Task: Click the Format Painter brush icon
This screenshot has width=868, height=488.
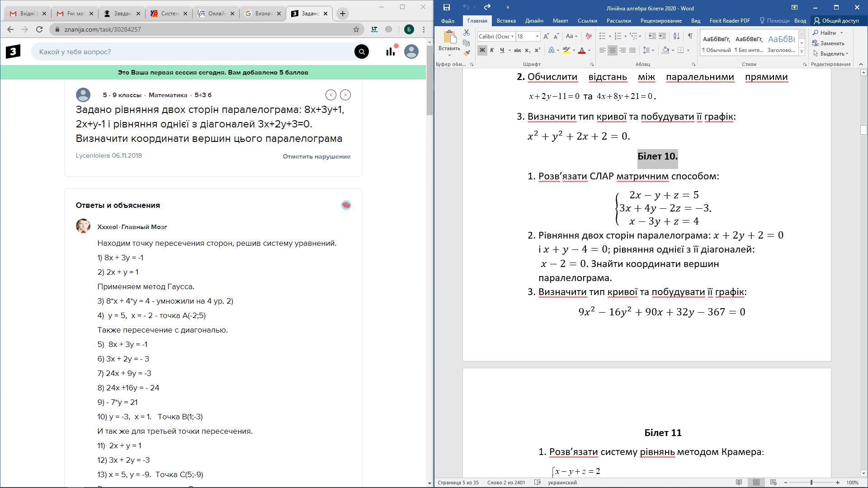Action: click(467, 53)
